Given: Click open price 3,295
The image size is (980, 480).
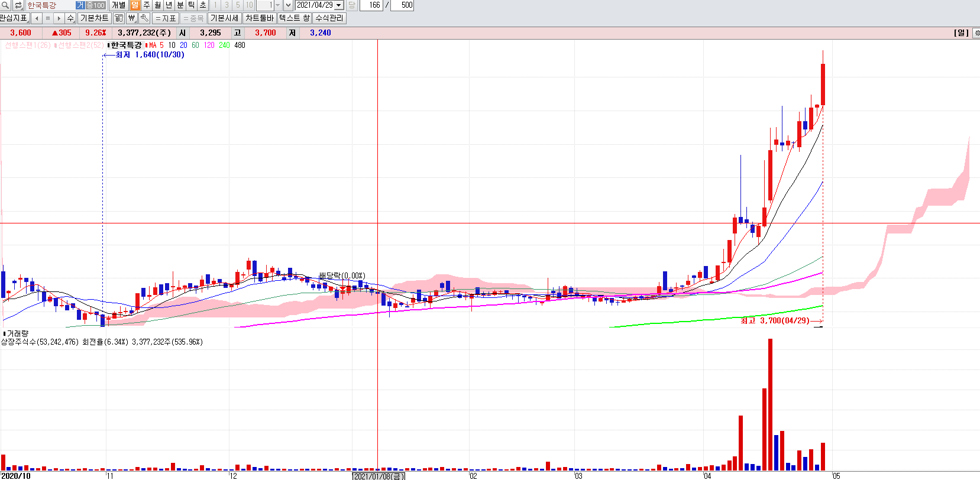Looking at the screenshot, I should (211, 33).
